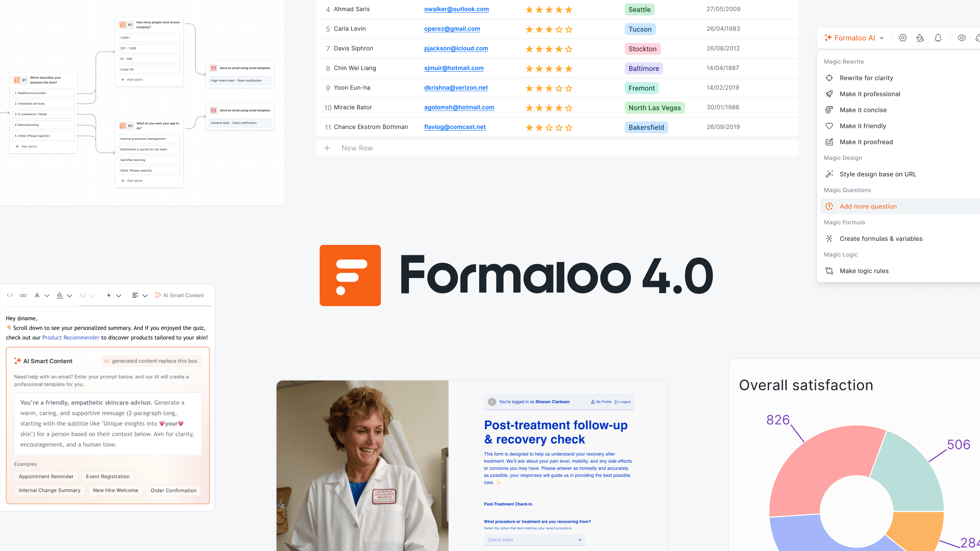Screen dimensions: 980x551
Task: Click the code brackets icon in editor toolbar
Action: click(10, 295)
